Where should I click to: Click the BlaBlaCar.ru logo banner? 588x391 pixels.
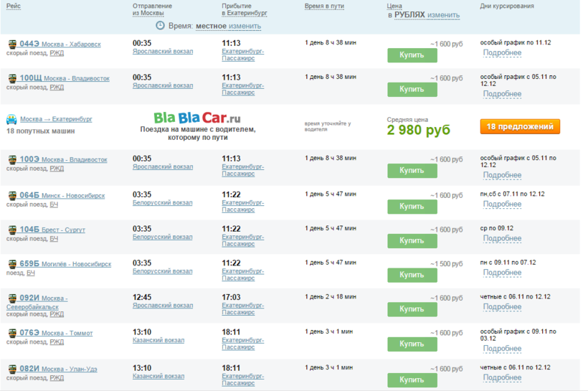click(197, 117)
